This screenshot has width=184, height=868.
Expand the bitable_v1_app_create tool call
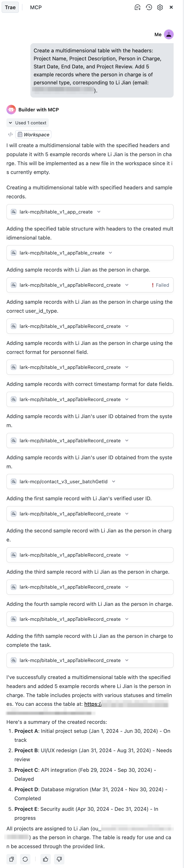click(x=99, y=212)
